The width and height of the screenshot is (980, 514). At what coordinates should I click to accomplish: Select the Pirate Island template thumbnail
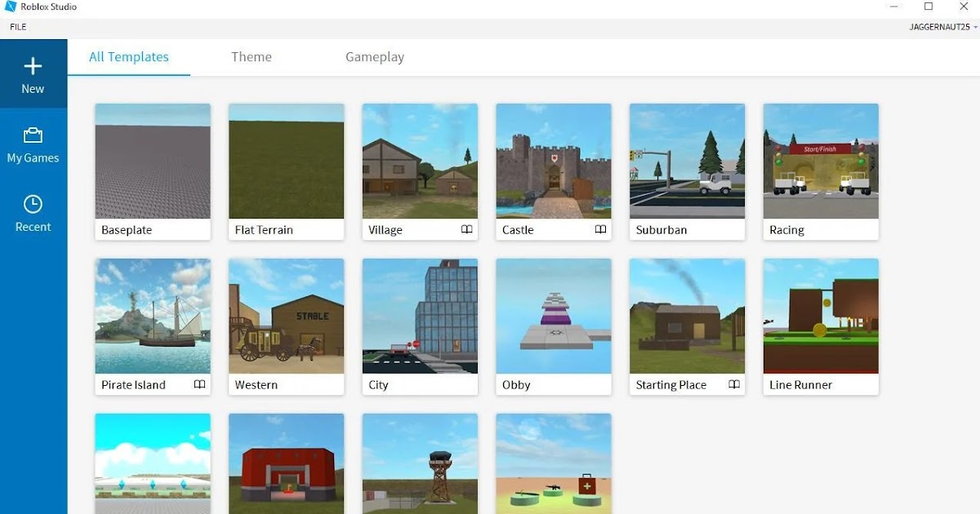(x=153, y=317)
